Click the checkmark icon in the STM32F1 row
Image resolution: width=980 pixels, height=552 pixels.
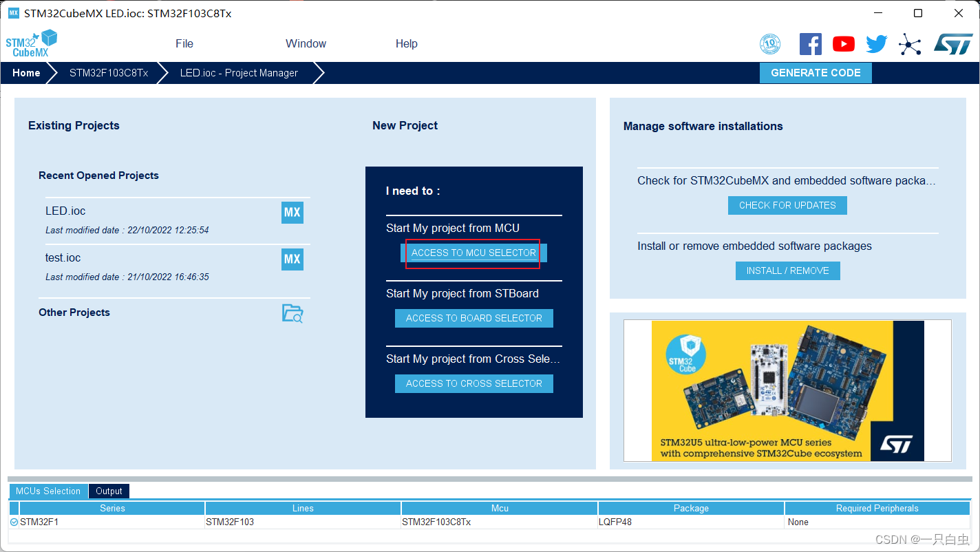(x=14, y=522)
